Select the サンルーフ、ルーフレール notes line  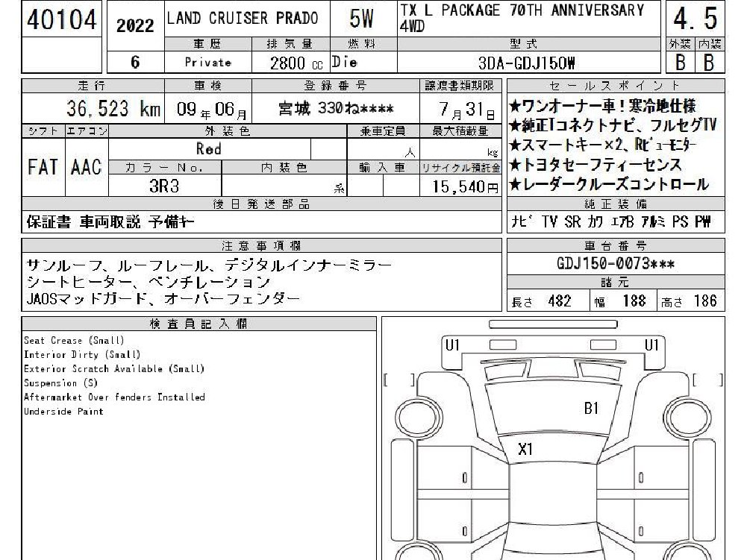209,265
